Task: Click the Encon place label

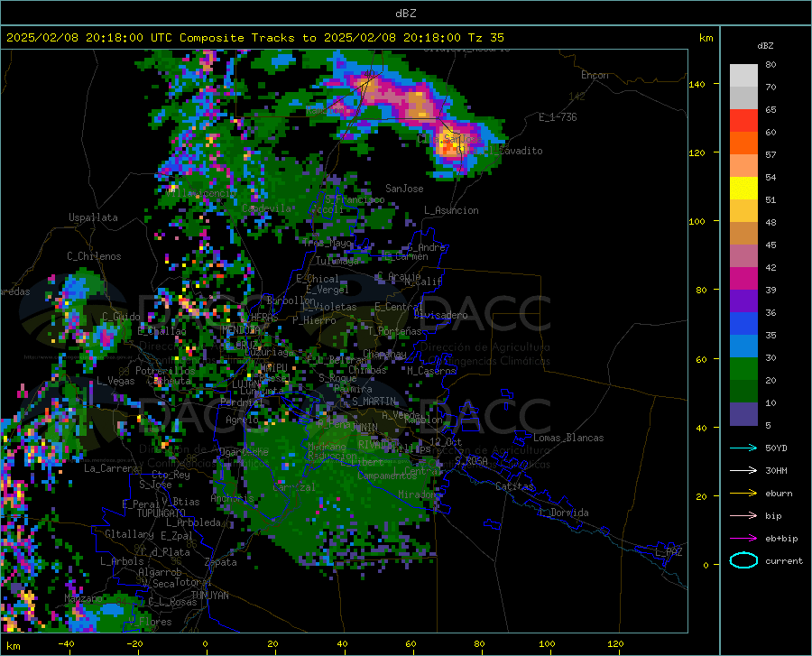Action: click(595, 75)
